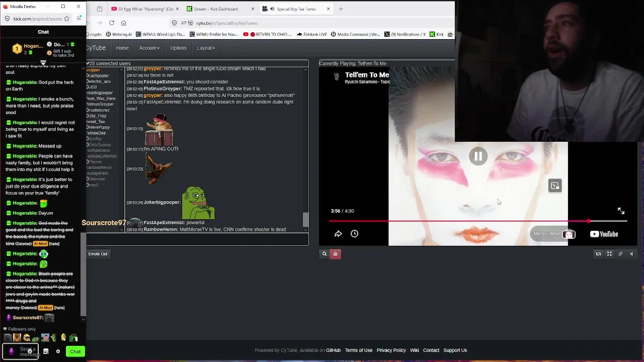Click the Currently Playing: Tell'em To Me label

coord(353,63)
